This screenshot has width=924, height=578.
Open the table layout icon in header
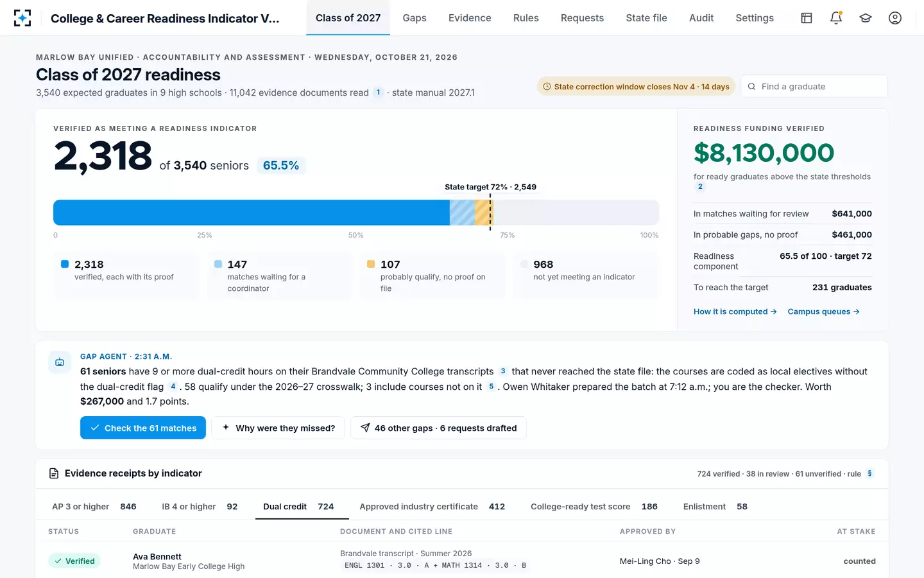tap(807, 18)
